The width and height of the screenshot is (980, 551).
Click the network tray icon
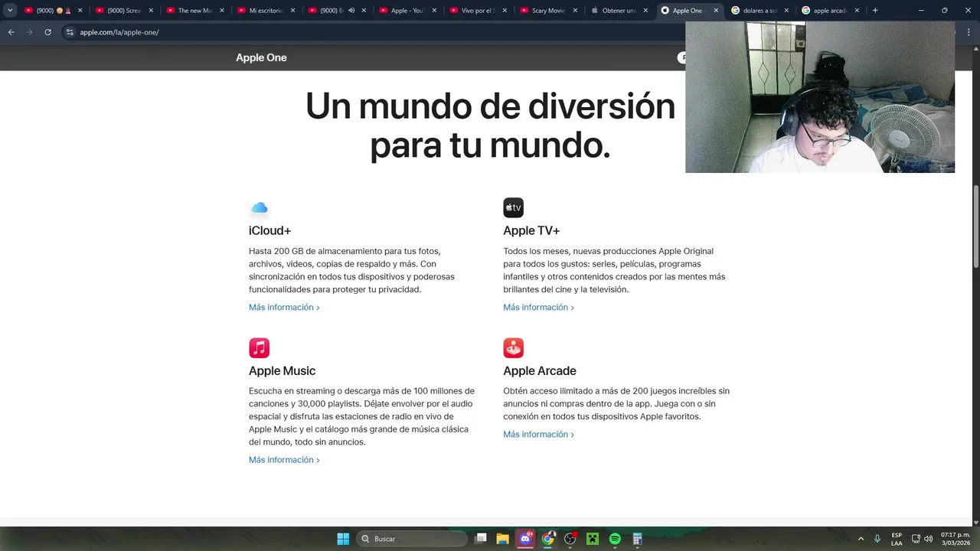916,539
